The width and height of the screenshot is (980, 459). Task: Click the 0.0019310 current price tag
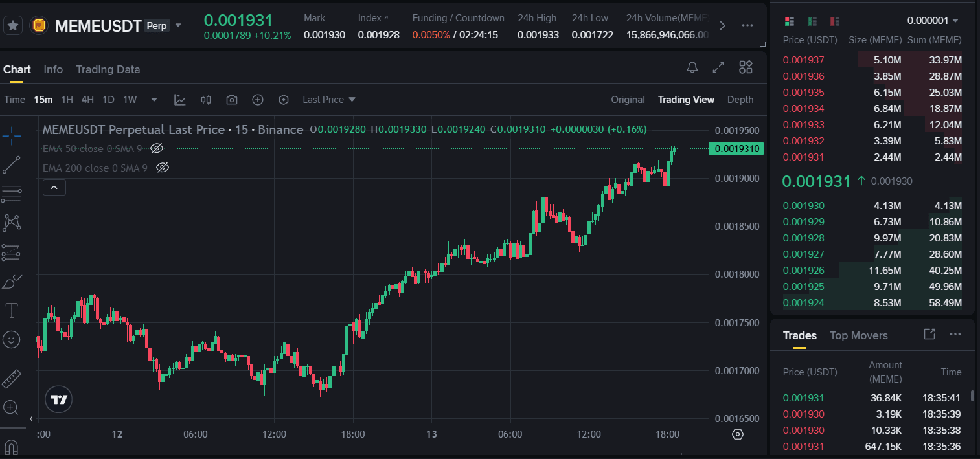[x=736, y=149]
